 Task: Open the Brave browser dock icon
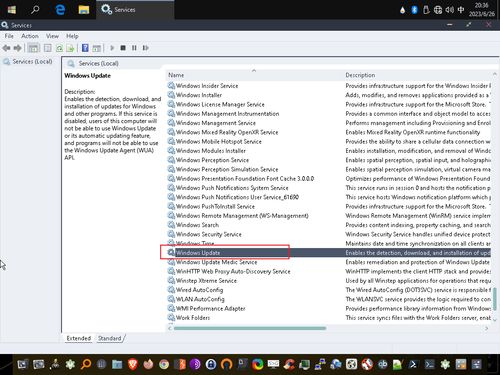133,364
